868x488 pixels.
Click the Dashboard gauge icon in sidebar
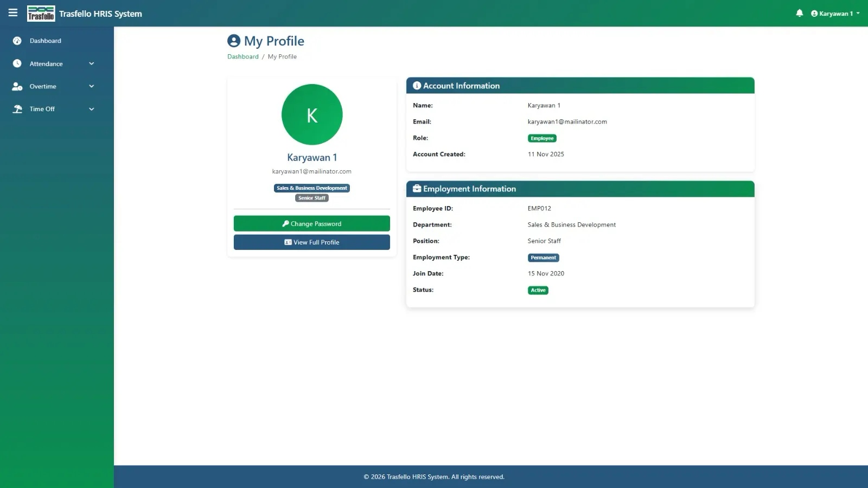(x=17, y=41)
